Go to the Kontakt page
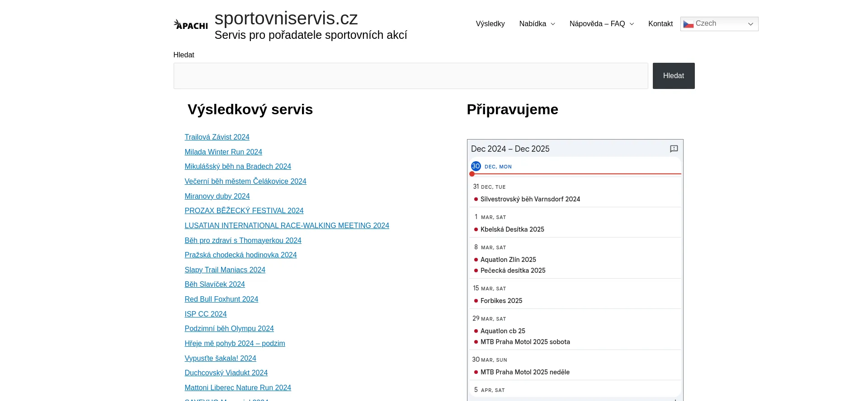868x401 pixels. coord(660,24)
